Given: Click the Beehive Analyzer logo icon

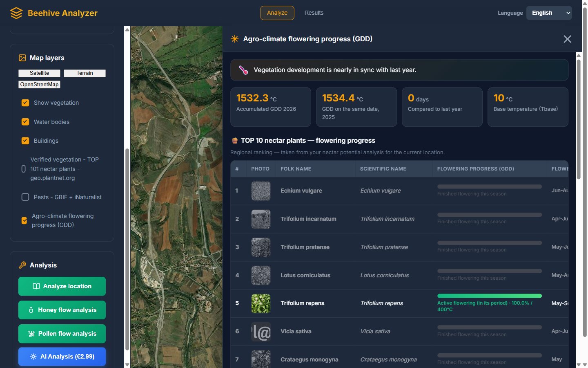Looking at the screenshot, I should pos(16,13).
